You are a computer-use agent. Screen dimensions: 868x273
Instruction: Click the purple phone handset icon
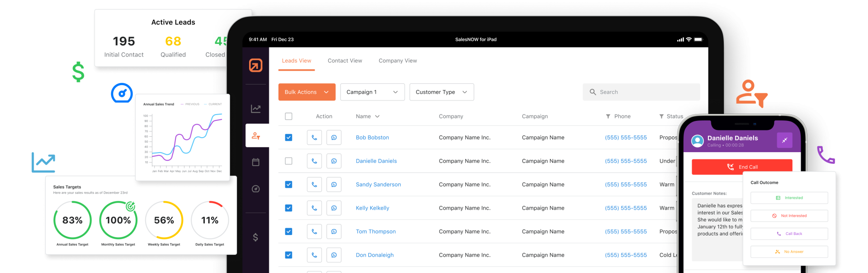(826, 155)
